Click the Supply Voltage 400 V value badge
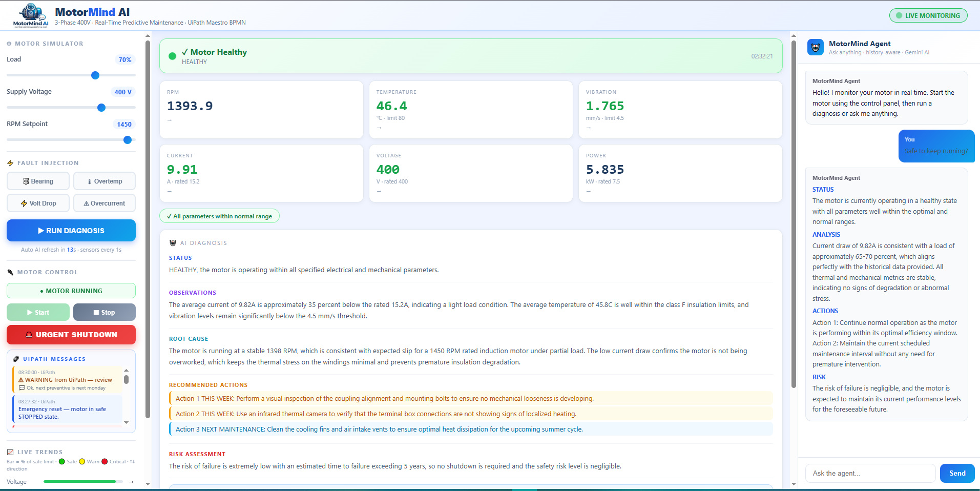The width and height of the screenshot is (980, 491). pos(123,92)
